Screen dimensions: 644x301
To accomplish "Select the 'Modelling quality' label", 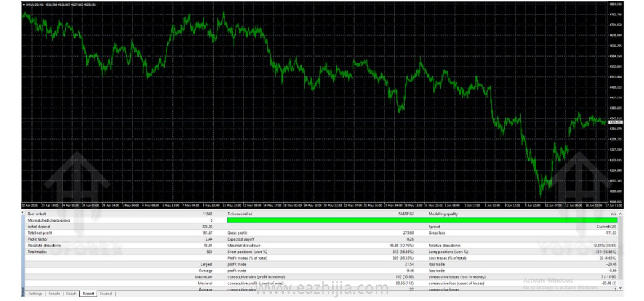I will tap(443, 214).
